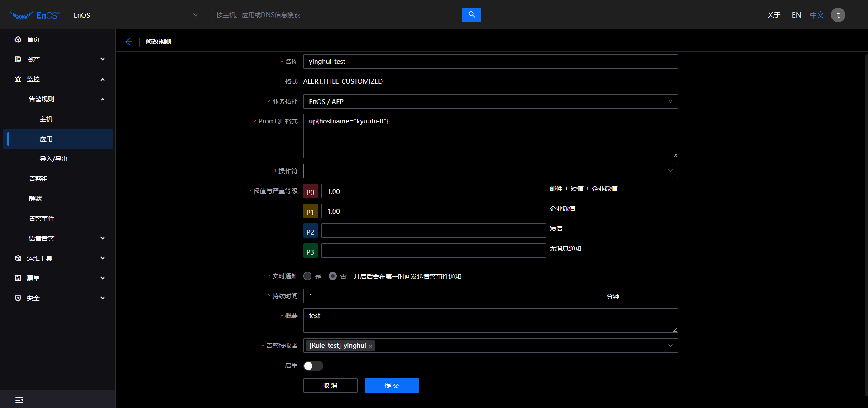Click the 票单 ticket icon
868x408 pixels.
coord(18,278)
